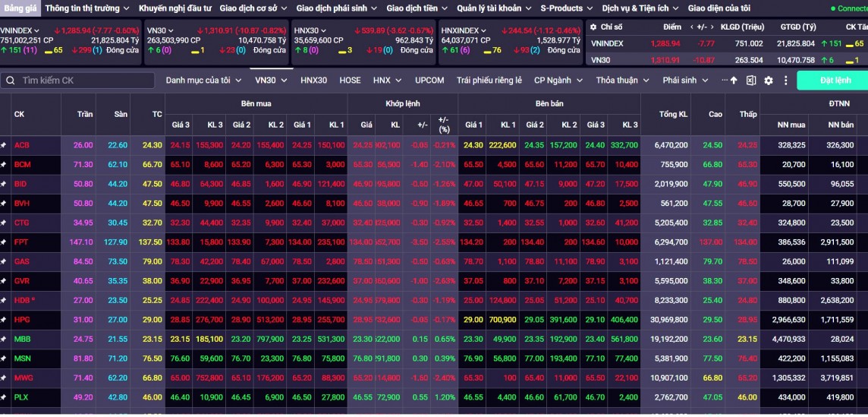
Task: Click the Tổng KL column header
Action: 673,114
